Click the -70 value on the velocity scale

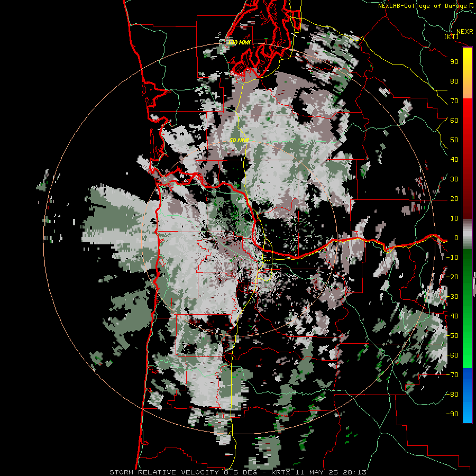pyautogui.click(x=452, y=375)
